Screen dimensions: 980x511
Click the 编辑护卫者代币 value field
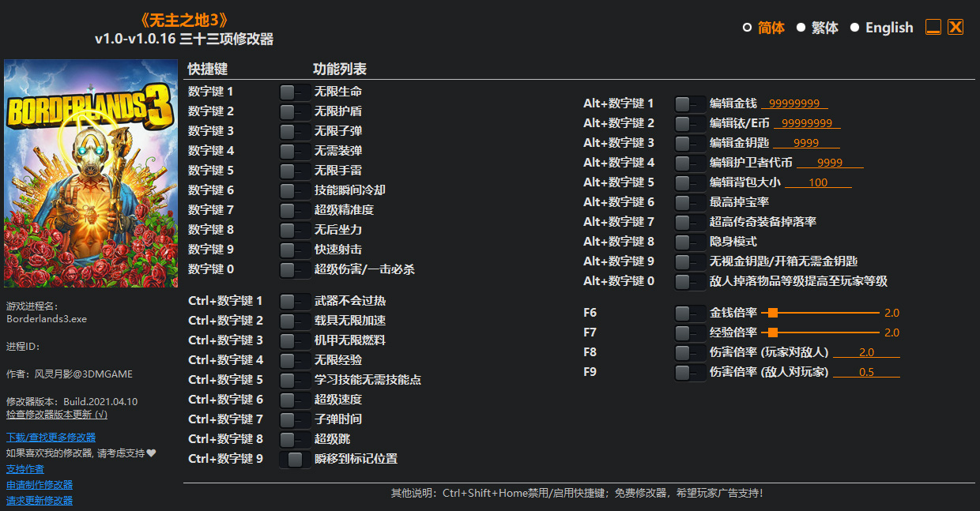tap(830, 163)
